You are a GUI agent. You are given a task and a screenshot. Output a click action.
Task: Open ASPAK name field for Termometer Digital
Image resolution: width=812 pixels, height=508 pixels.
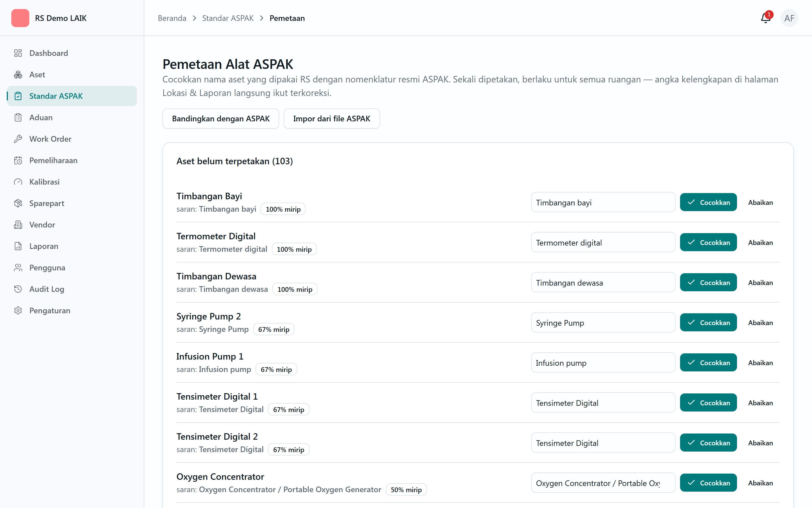[603, 242]
